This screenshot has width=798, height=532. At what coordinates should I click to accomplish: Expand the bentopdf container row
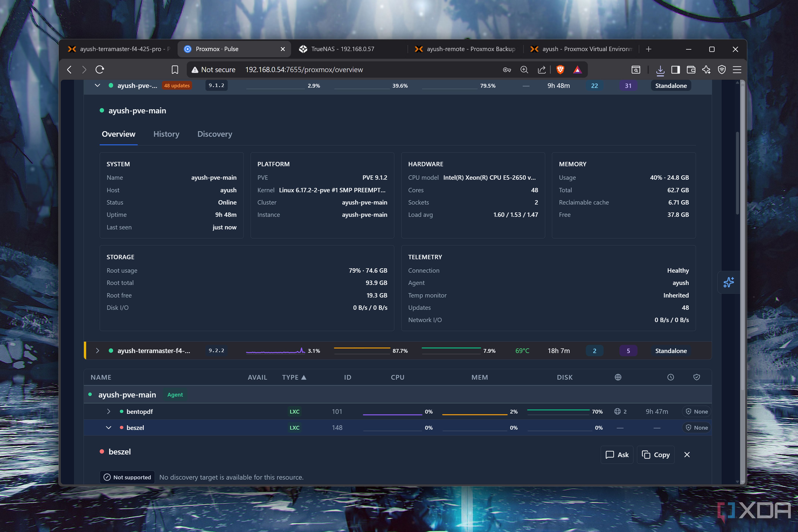click(109, 411)
